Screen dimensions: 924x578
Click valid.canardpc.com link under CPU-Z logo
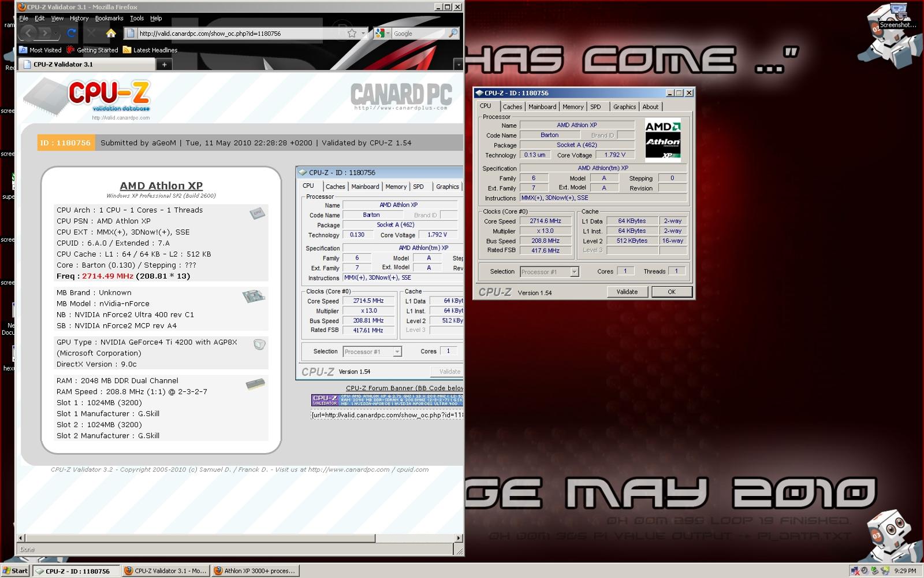[x=121, y=118]
